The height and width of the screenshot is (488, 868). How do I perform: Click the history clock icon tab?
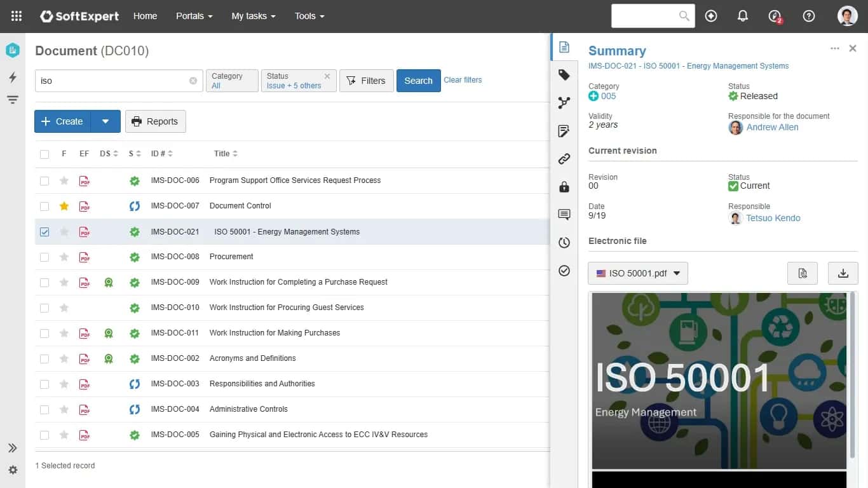[x=564, y=243]
